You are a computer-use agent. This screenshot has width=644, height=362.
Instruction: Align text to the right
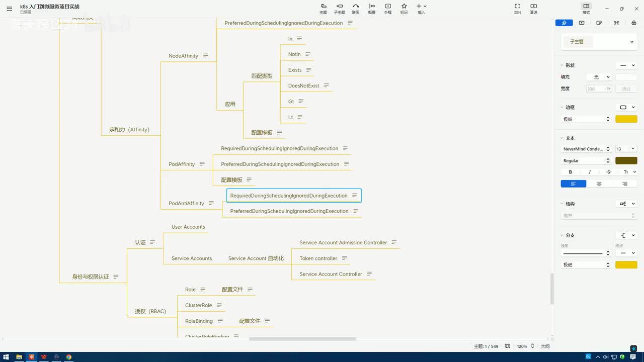(x=624, y=184)
